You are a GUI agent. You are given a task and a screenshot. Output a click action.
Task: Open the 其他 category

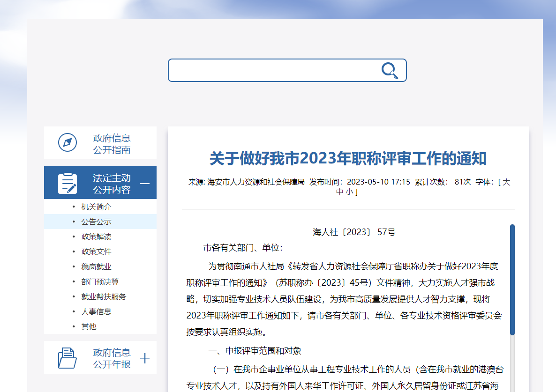89,326
